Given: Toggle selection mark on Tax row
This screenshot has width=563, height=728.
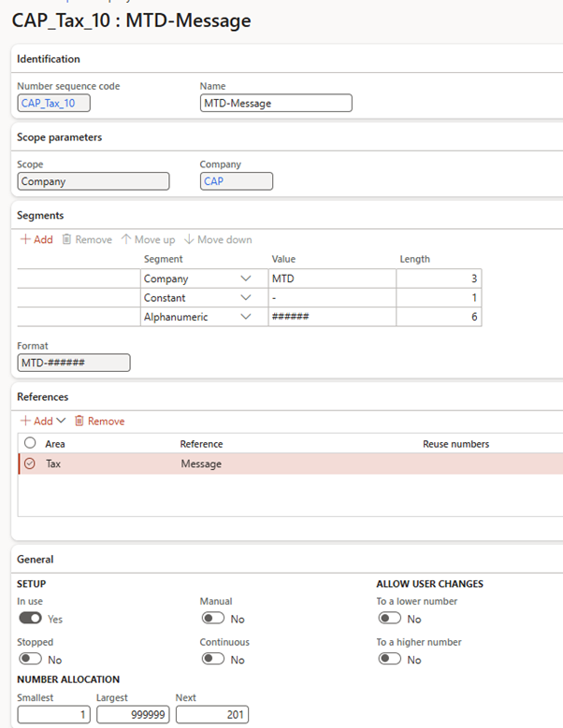Looking at the screenshot, I should 30,464.
